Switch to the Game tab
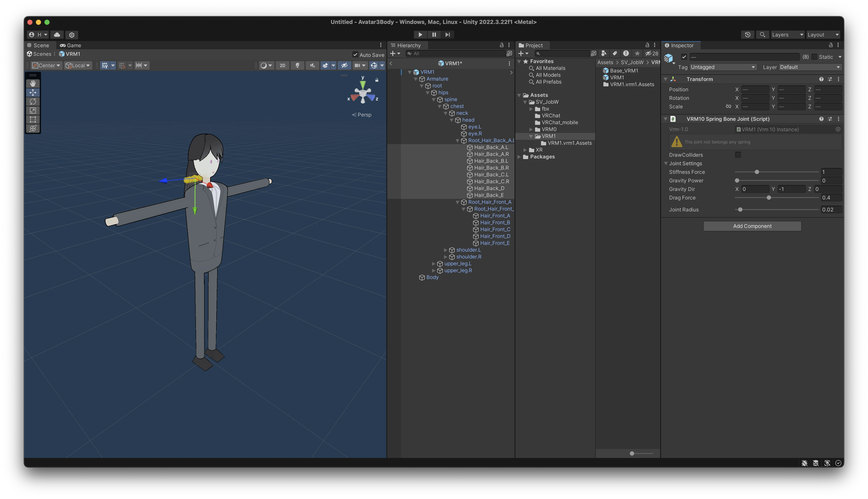This screenshot has width=868, height=499. click(x=70, y=45)
